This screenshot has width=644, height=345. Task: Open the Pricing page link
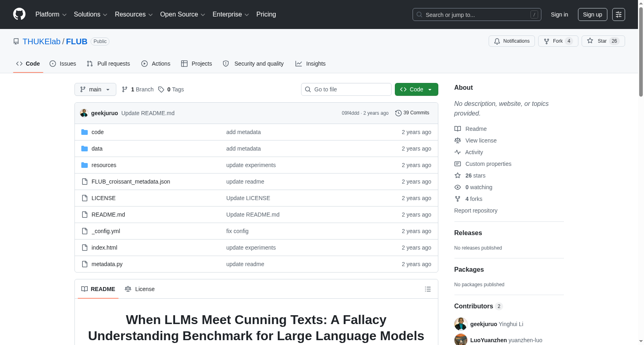[x=266, y=14]
